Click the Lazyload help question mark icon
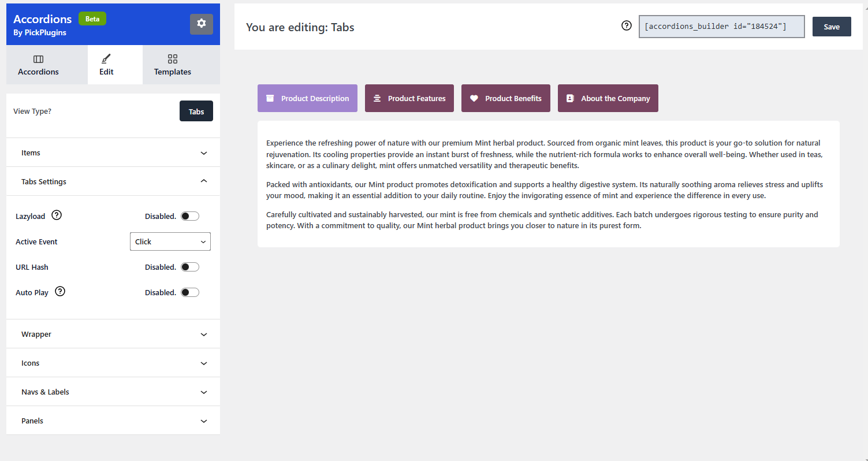The height and width of the screenshot is (461, 868). pos(57,215)
